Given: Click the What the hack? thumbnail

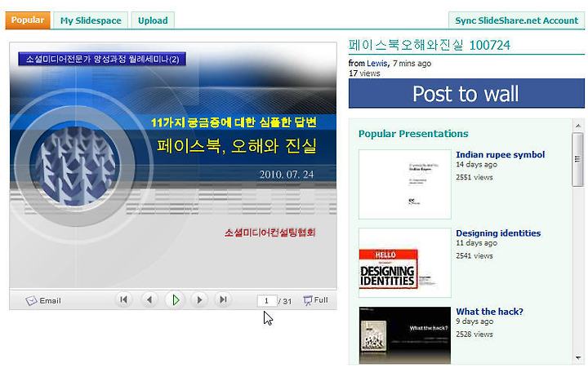Looking at the screenshot, I should click(x=404, y=335).
